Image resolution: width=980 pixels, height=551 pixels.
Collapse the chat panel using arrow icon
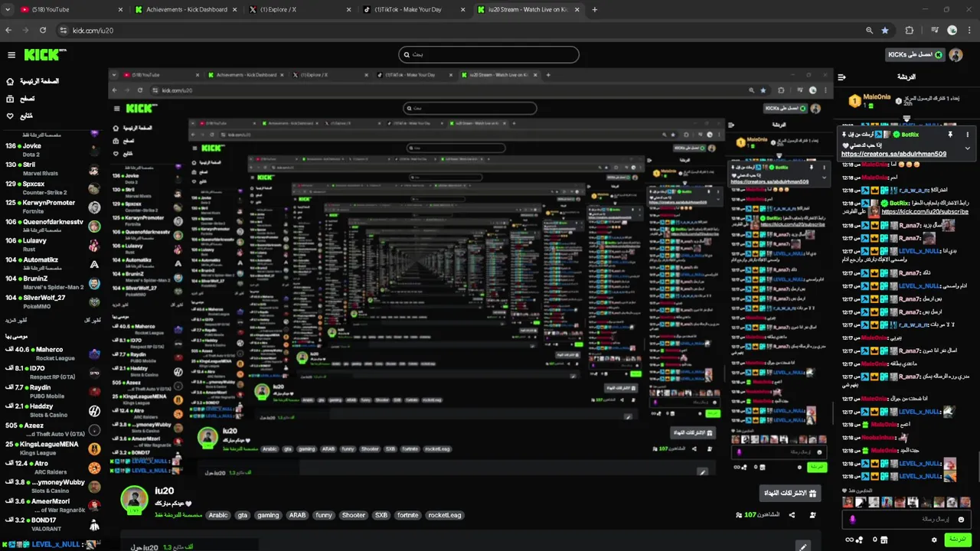[841, 77]
